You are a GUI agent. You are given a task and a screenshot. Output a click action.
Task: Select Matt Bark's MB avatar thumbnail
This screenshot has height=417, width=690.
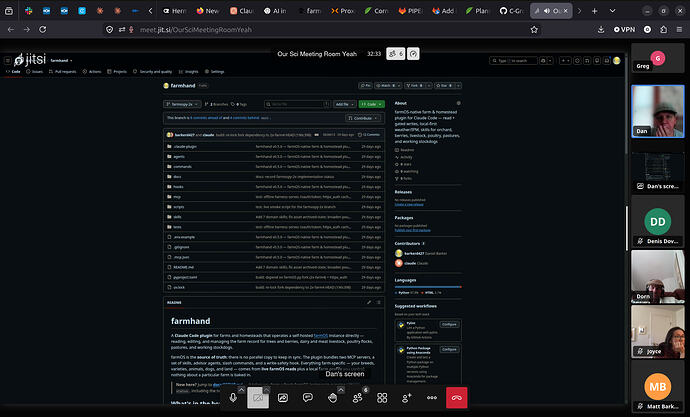pos(658,386)
